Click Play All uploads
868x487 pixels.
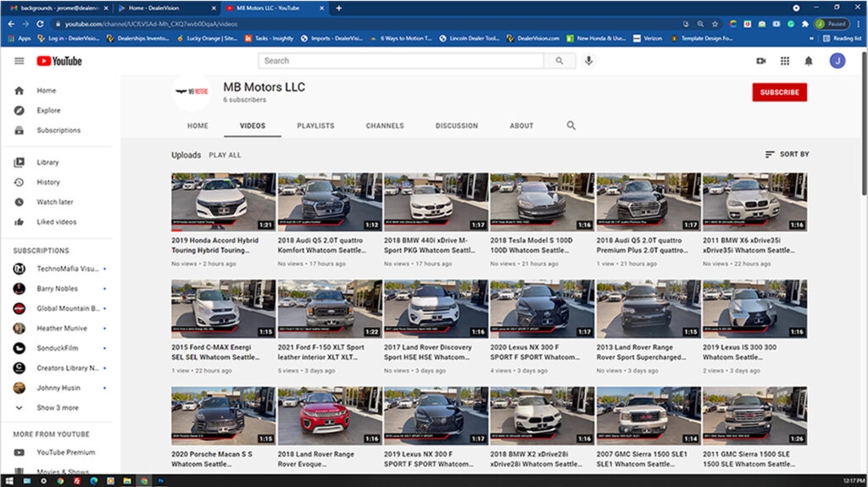click(225, 156)
